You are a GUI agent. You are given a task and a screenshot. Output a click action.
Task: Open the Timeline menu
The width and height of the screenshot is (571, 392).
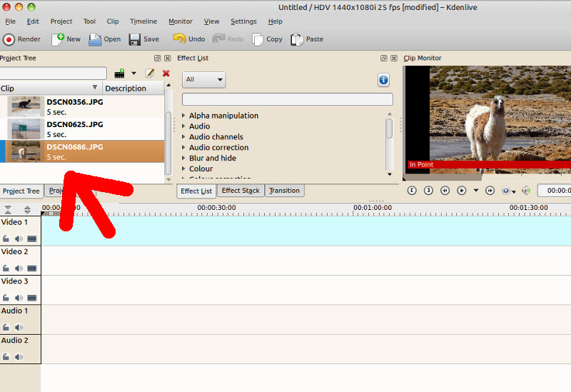pyautogui.click(x=143, y=21)
